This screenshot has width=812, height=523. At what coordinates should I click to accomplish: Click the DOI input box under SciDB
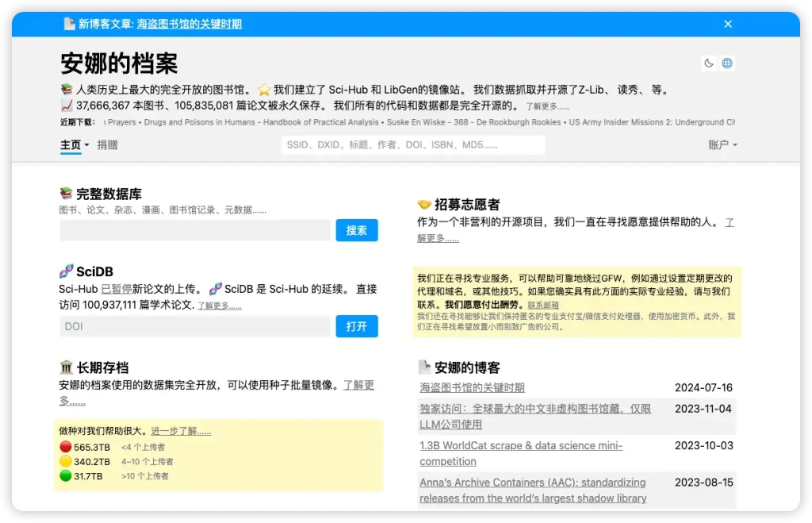pos(193,326)
